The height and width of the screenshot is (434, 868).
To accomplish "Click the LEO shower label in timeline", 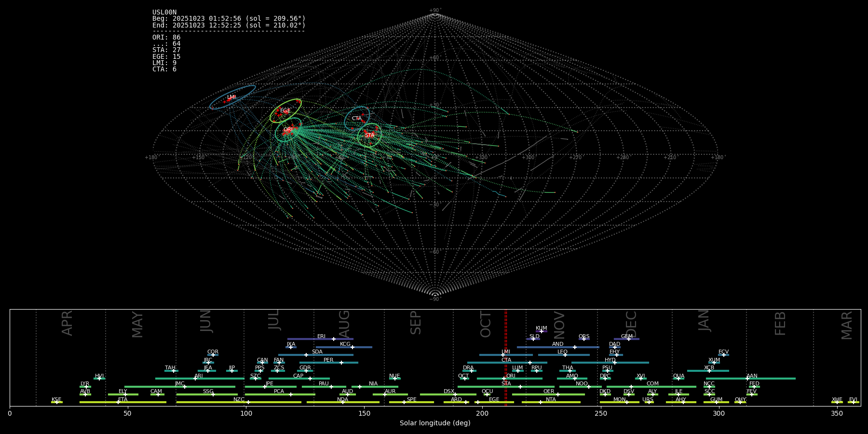I will 562,352.
